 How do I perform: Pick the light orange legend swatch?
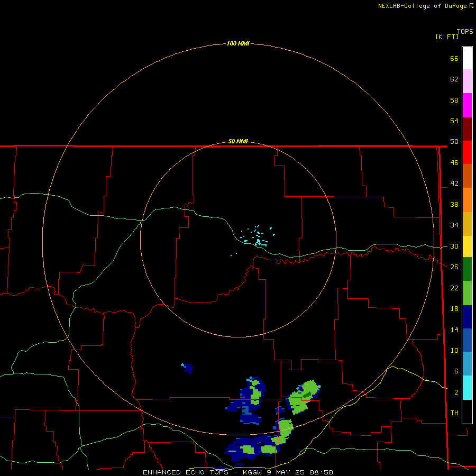(467, 200)
